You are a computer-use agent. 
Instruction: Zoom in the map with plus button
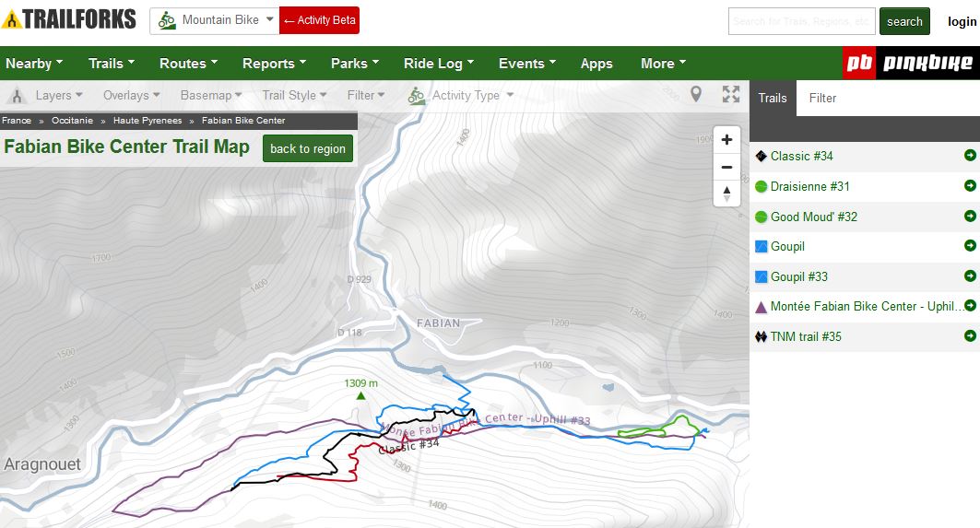726,140
